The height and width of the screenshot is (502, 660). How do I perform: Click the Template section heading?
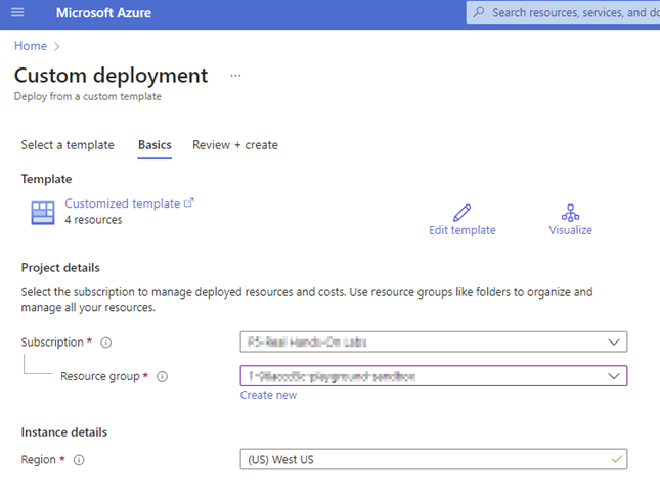(x=46, y=179)
